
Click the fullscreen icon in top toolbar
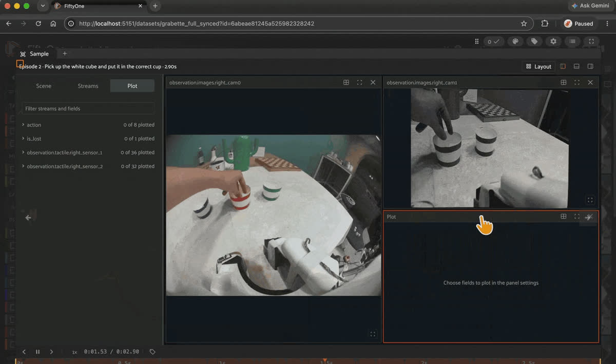(x=591, y=42)
